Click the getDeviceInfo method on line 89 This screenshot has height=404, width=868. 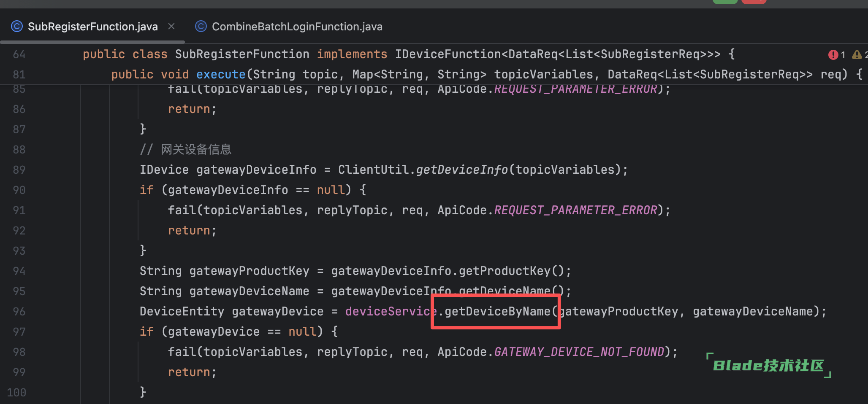coord(462,170)
